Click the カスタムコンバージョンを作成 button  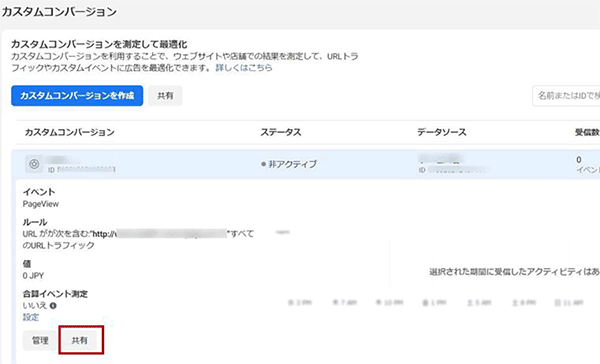77,96
